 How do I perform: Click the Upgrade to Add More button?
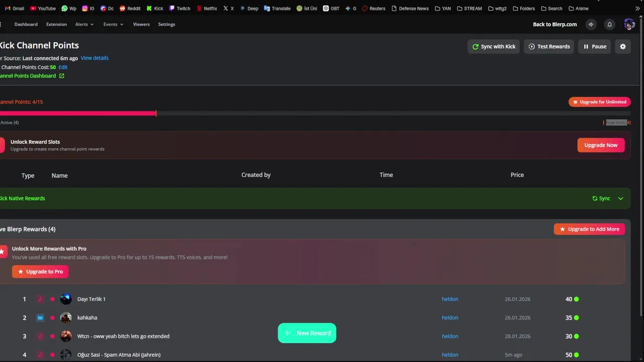point(589,229)
